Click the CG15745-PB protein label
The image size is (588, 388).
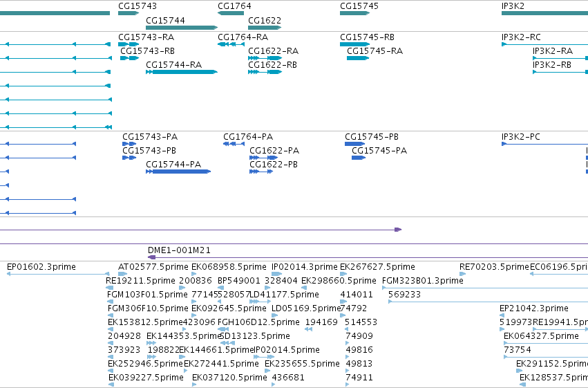(x=372, y=136)
